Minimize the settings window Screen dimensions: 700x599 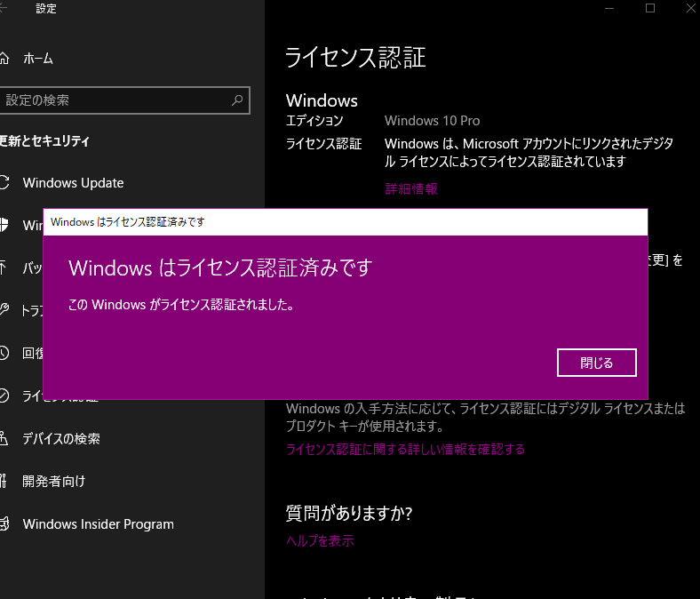tap(609, 9)
